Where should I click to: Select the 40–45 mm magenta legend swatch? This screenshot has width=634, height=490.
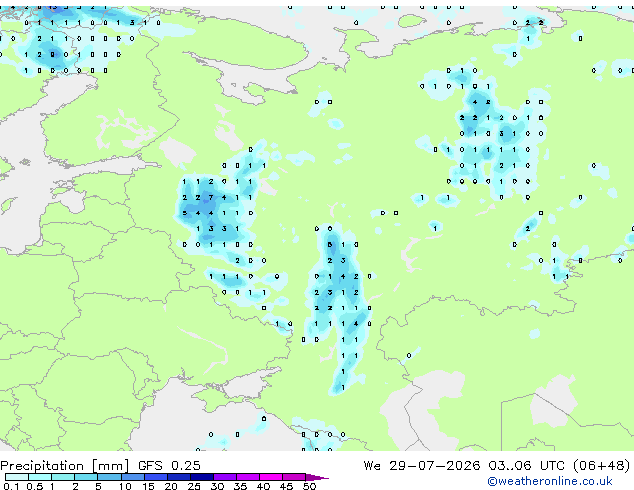[x=271, y=477]
